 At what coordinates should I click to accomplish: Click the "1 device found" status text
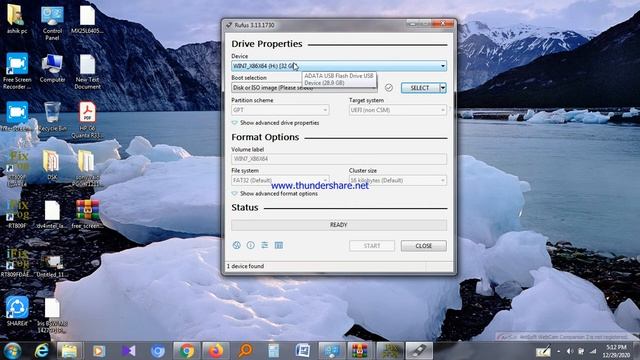click(245, 266)
